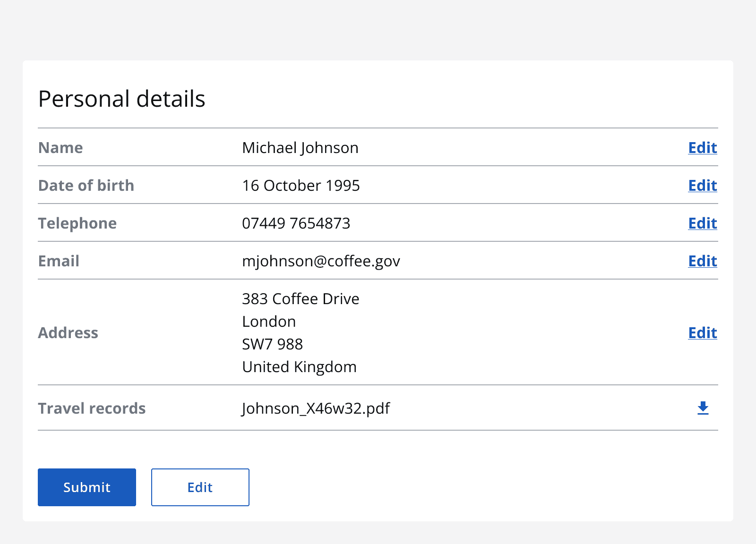Click the address line United Kingdom
This screenshot has height=544, width=756.
299,367
